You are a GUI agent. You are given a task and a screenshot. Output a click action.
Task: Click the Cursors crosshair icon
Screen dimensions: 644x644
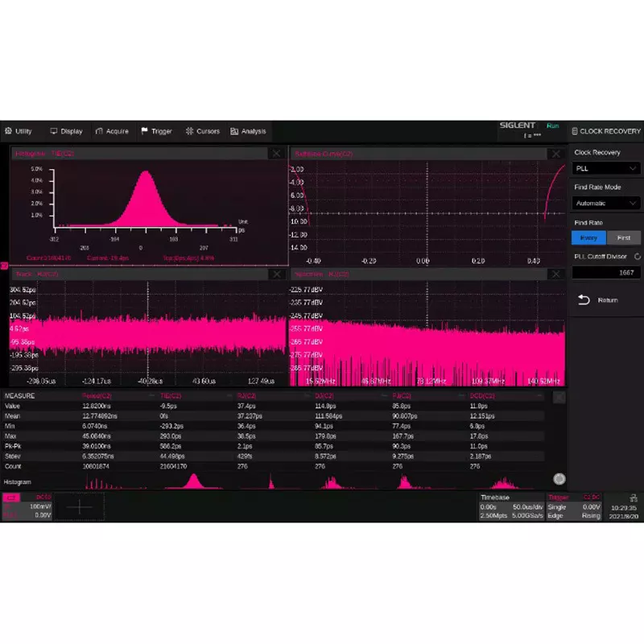(x=189, y=131)
